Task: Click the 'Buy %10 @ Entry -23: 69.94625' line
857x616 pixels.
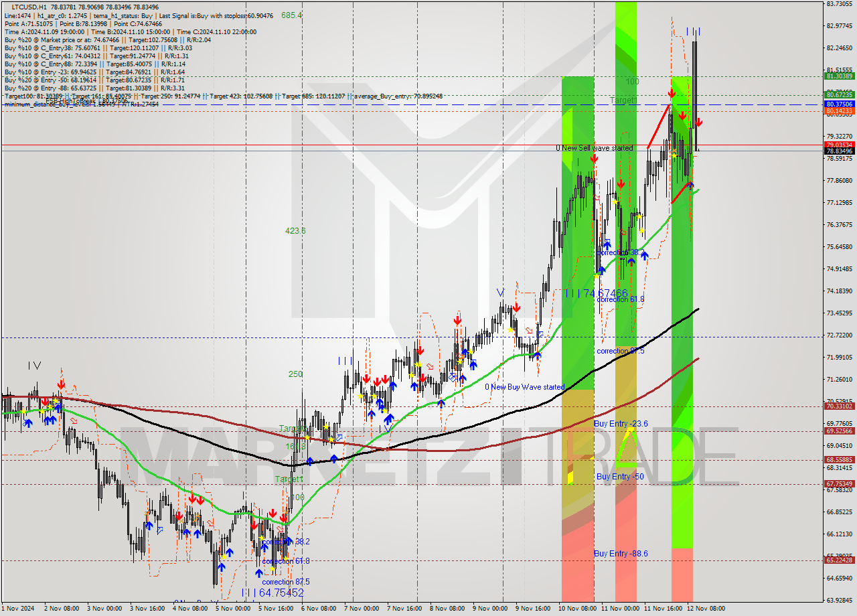Action: pyautogui.click(x=94, y=72)
